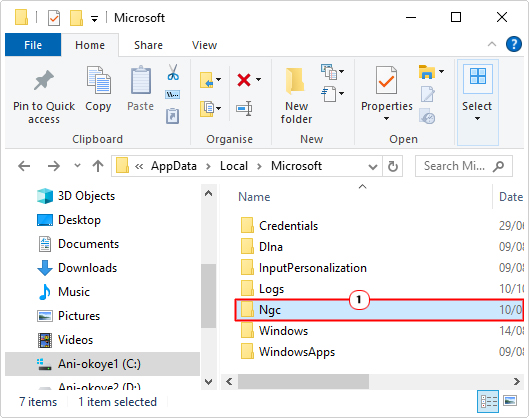
Task: Click the navigation pane scroll down arrow
Action: (x=208, y=382)
